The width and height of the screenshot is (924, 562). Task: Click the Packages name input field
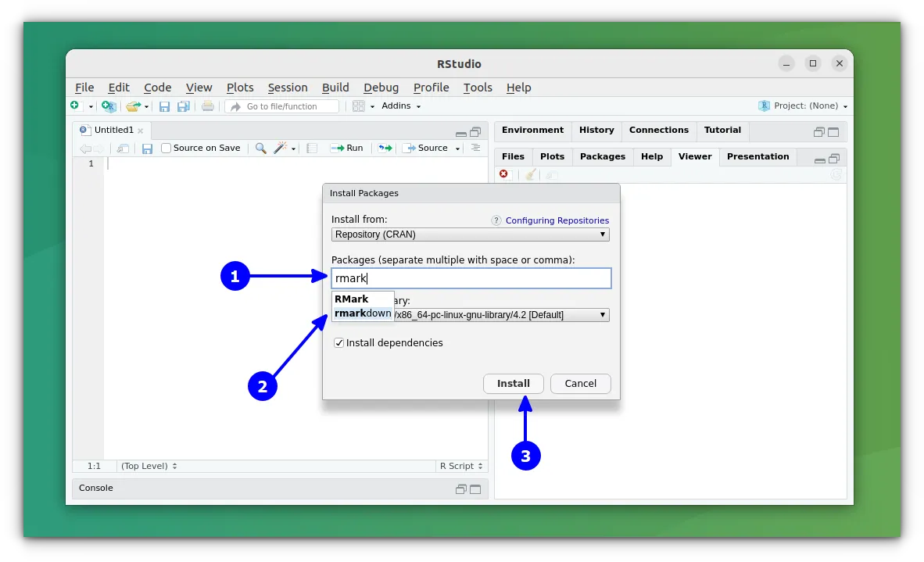point(471,278)
